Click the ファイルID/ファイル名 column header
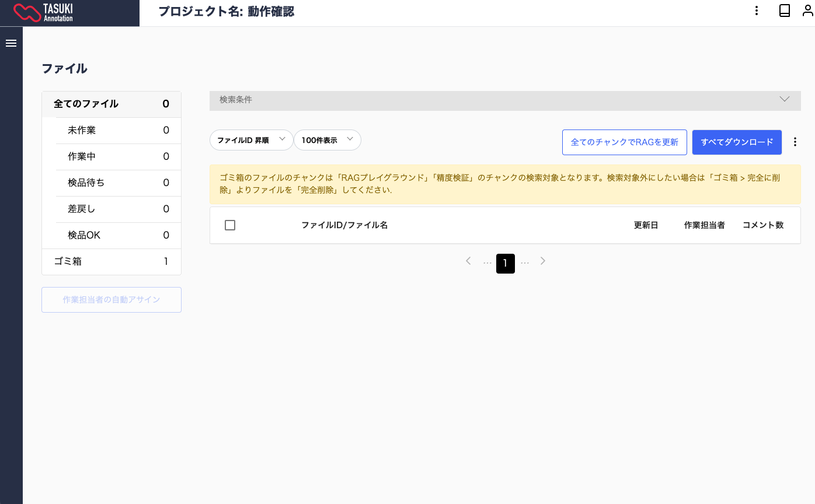The image size is (815, 504). (344, 225)
